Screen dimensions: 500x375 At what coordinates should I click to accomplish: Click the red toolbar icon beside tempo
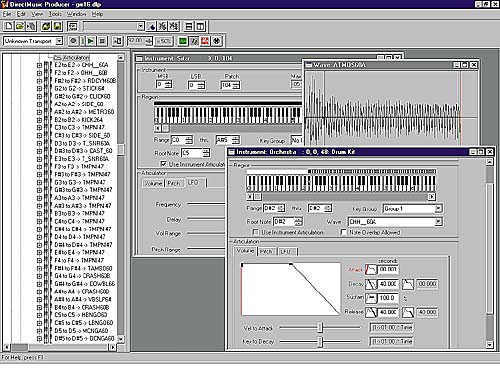(205, 41)
